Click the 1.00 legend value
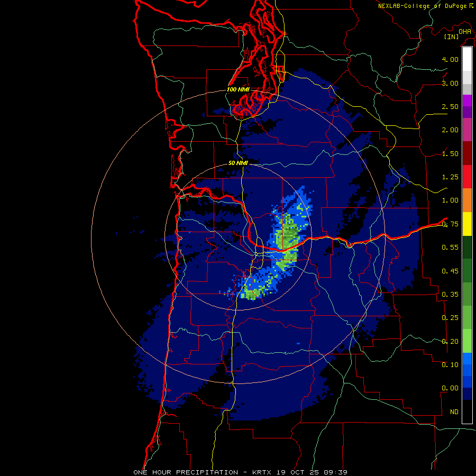Image resolution: width=476 pixels, height=476 pixels. click(x=450, y=200)
